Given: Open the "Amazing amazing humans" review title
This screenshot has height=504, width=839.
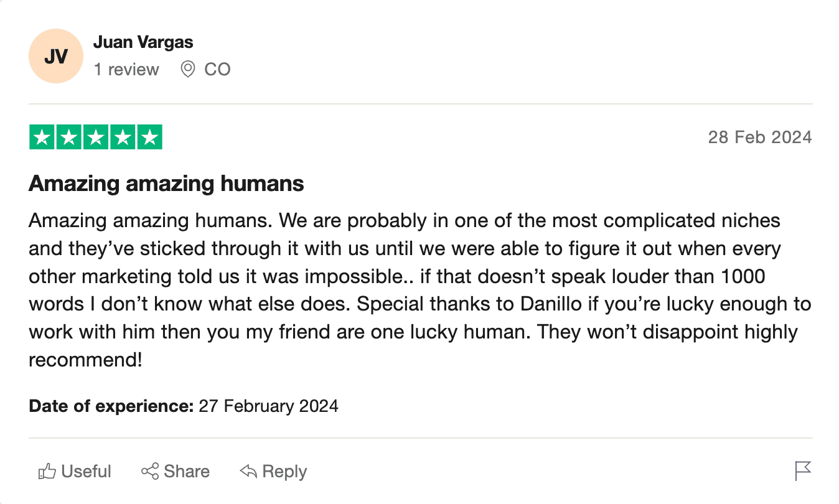Looking at the screenshot, I should [x=166, y=184].
